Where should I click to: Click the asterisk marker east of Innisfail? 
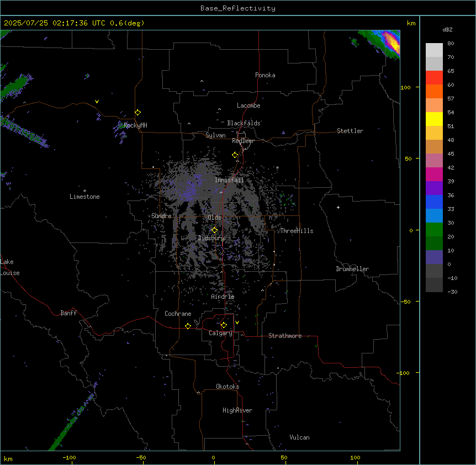click(x=277, y=167)
